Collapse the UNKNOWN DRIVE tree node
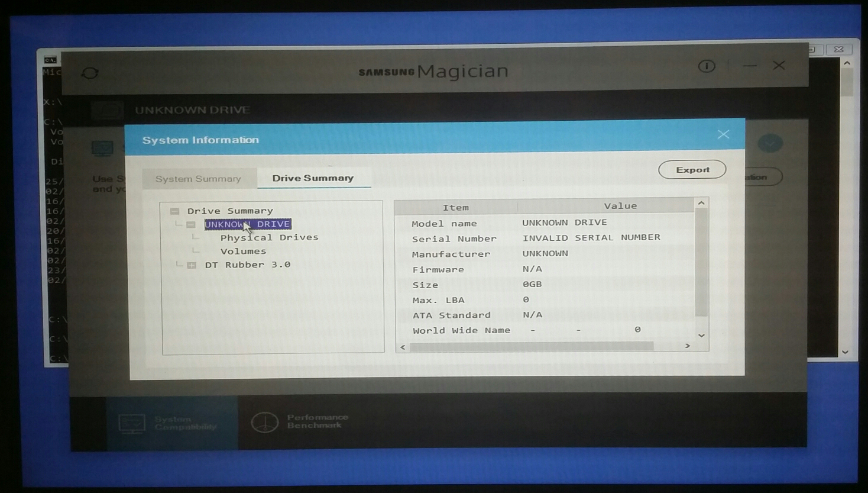This screenshot has height=493, width=868. pyautogui.click(x=191, y=225)
